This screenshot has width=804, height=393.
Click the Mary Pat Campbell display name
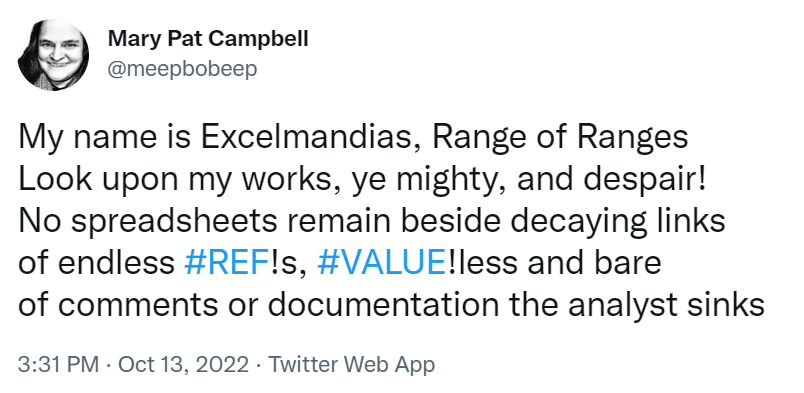(x=208, y=38)
